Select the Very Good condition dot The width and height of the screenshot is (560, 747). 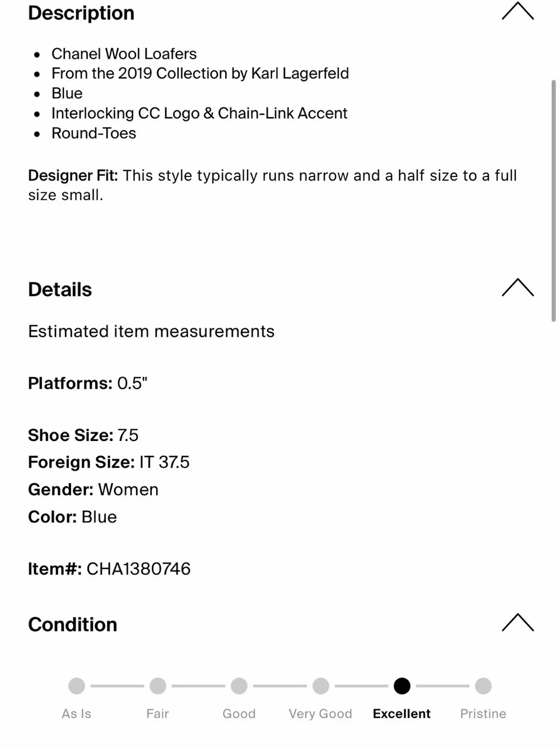pos(320,686)
